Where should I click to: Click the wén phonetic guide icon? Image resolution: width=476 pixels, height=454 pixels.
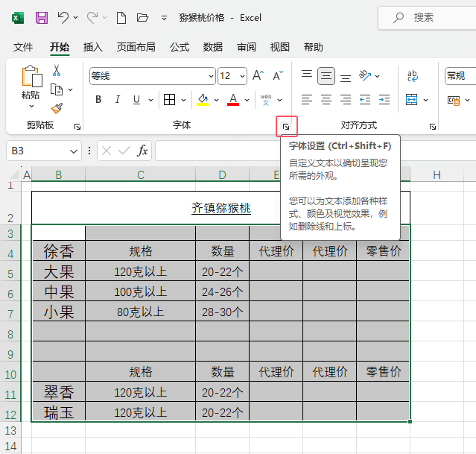266,99
